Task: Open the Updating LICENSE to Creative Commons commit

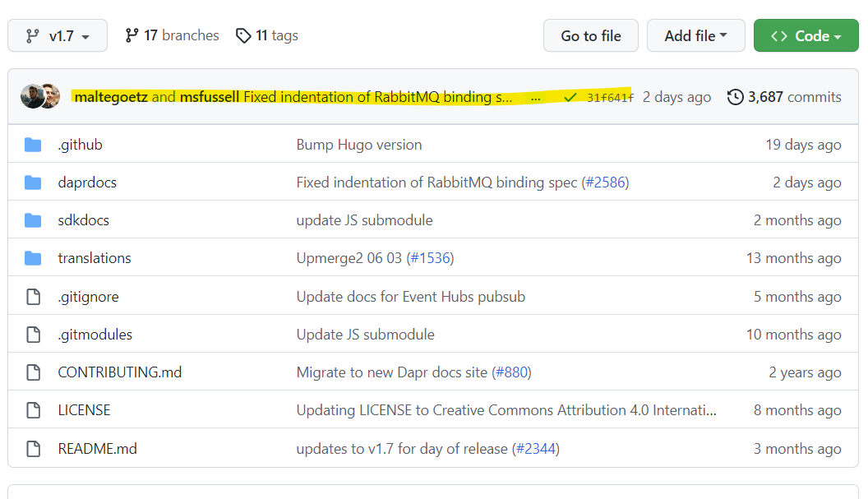Action: [506, 410]
